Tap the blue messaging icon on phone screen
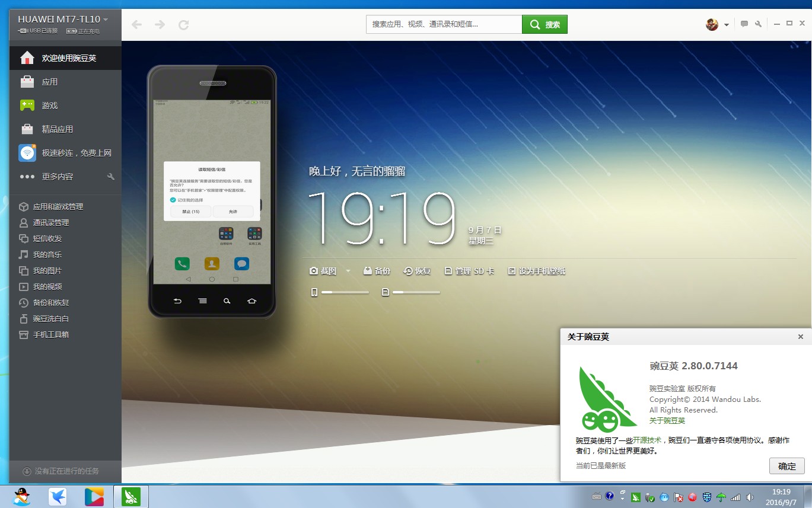 pyautogui.click(x=241, y=264)
